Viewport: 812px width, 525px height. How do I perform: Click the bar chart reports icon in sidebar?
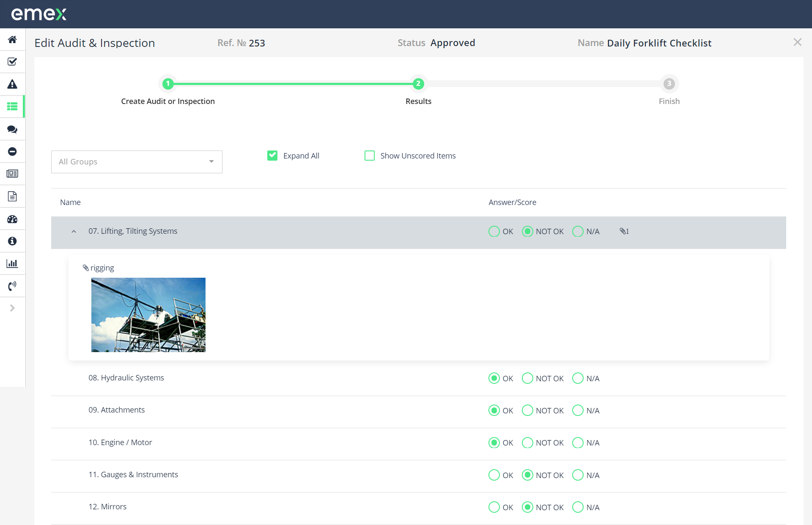(x=12, y=263)
